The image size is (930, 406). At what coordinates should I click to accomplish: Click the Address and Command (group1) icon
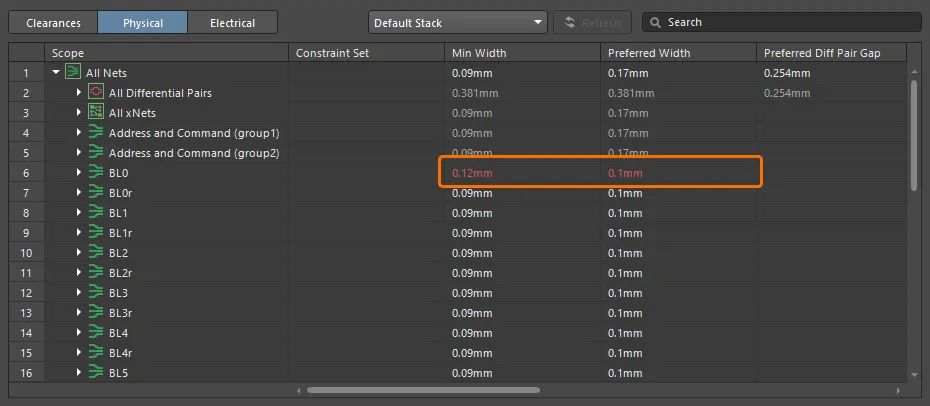point(96,132)
